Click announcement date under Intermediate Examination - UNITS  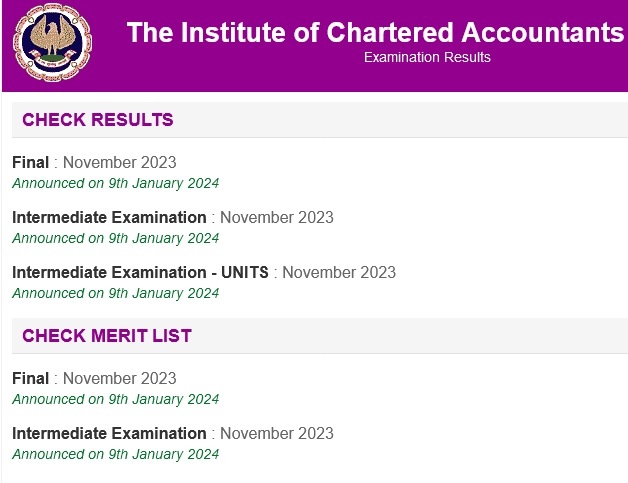(x=116, y=293)
